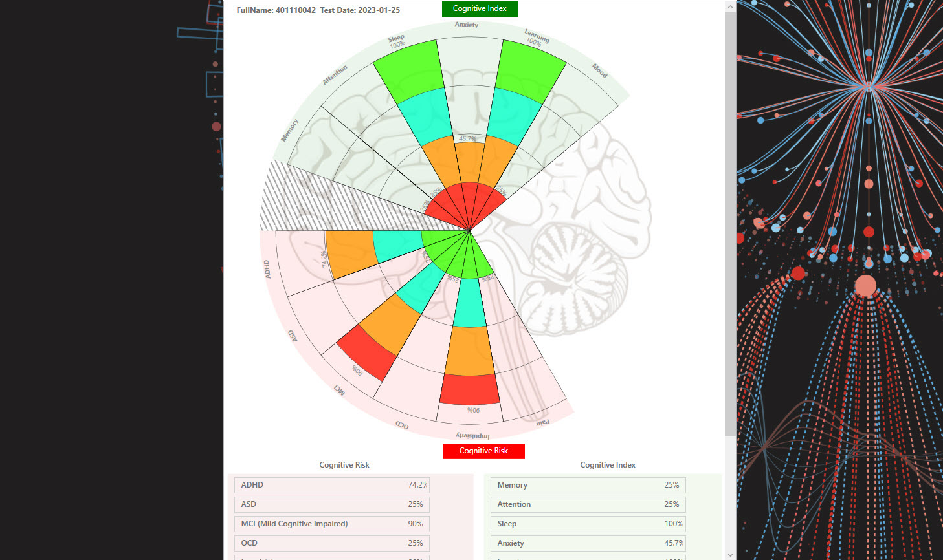The image size is (943, 560).
Task: Click the Test Date 2023-01-25 text
Action: click(x=360, y=10)
